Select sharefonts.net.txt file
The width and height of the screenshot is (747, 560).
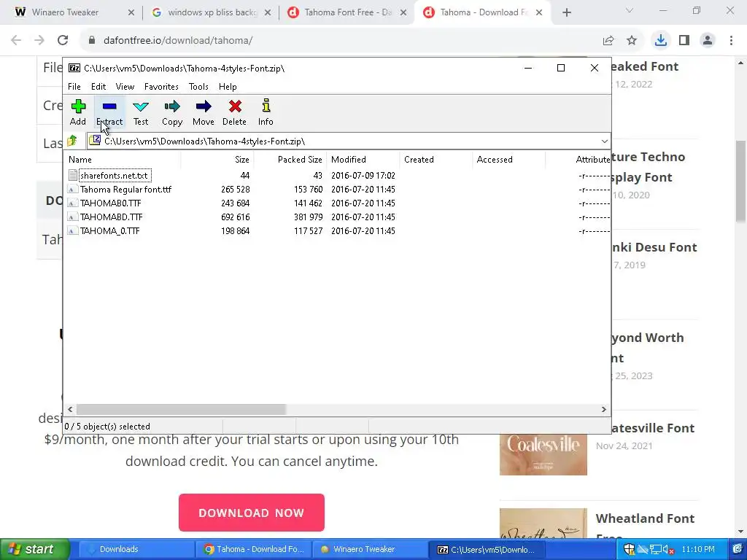point(114,176)
